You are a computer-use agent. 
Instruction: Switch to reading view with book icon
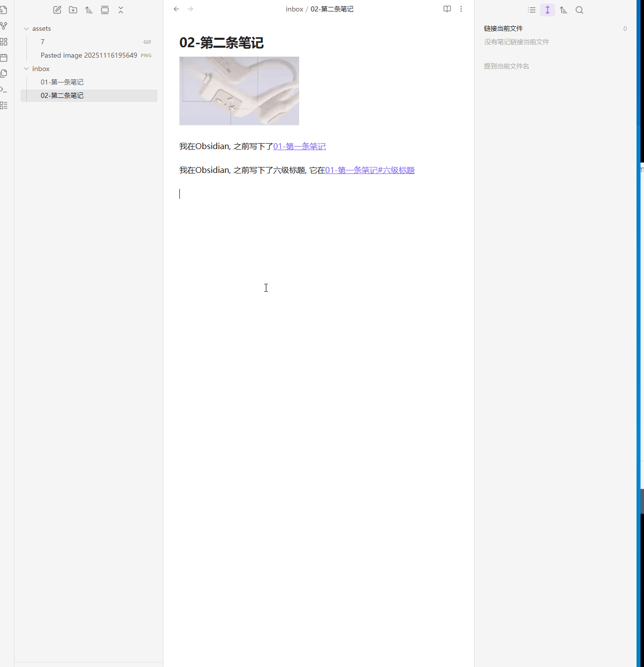447,9
